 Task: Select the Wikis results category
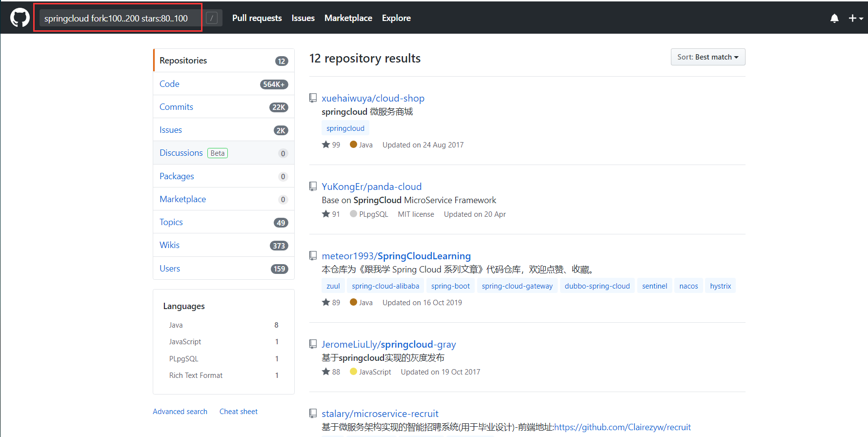(169, 245)
